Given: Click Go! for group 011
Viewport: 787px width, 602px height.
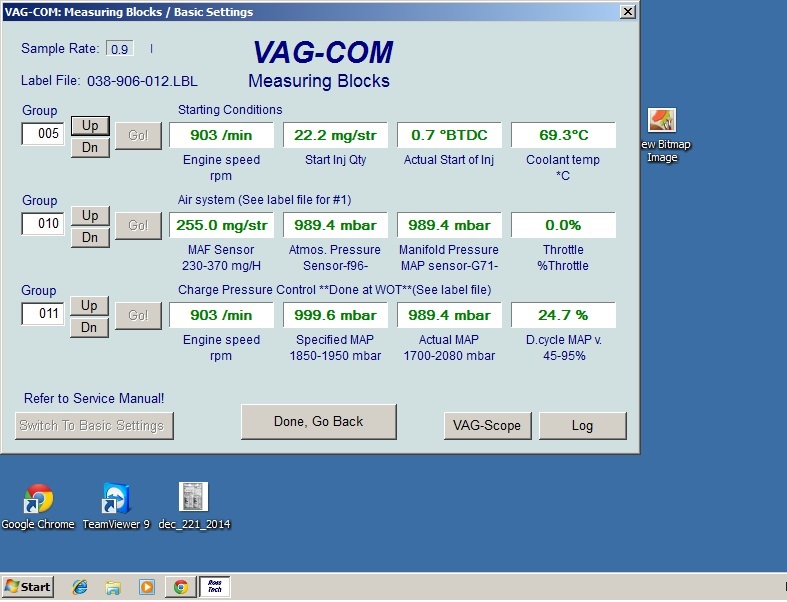Looking at the screenshot, I should point(139,315).
